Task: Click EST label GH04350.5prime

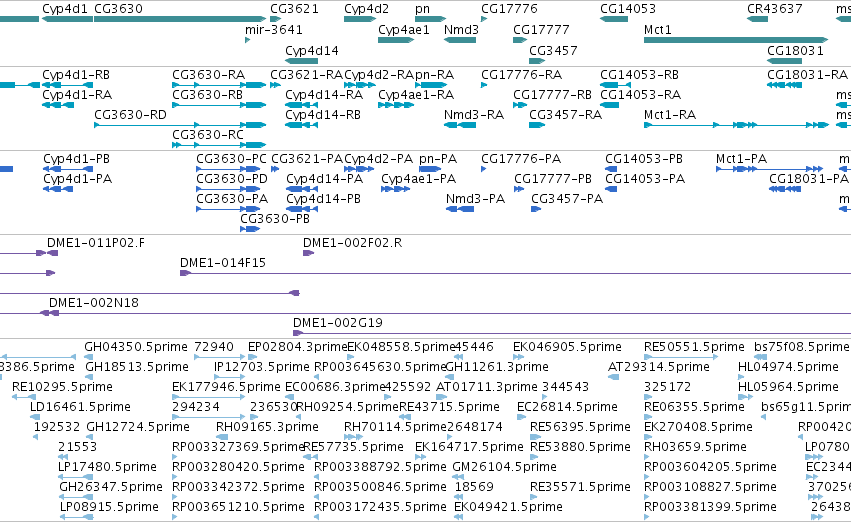Action: pyautogui.click(x=136, y=347)
